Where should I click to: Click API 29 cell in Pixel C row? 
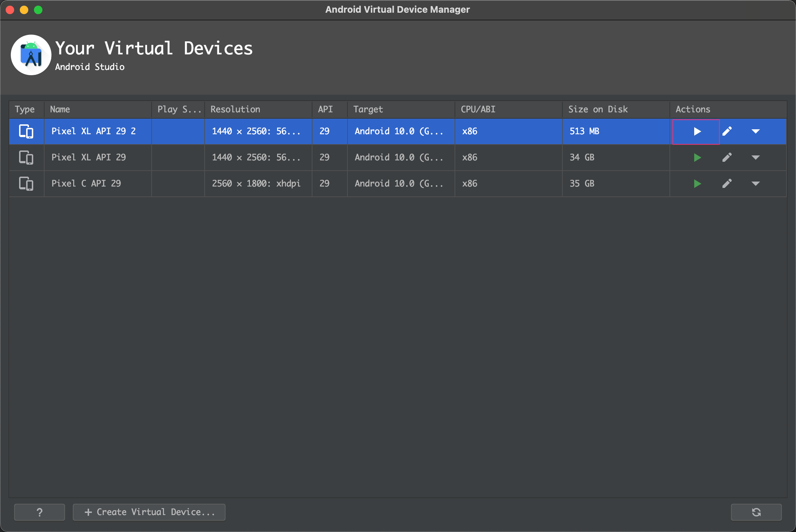(330, 184)
